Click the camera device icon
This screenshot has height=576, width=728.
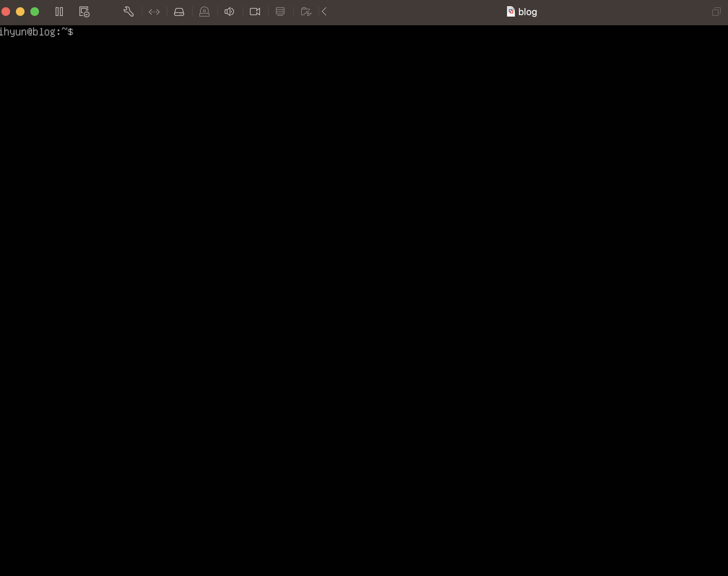(x=255, y=12)
